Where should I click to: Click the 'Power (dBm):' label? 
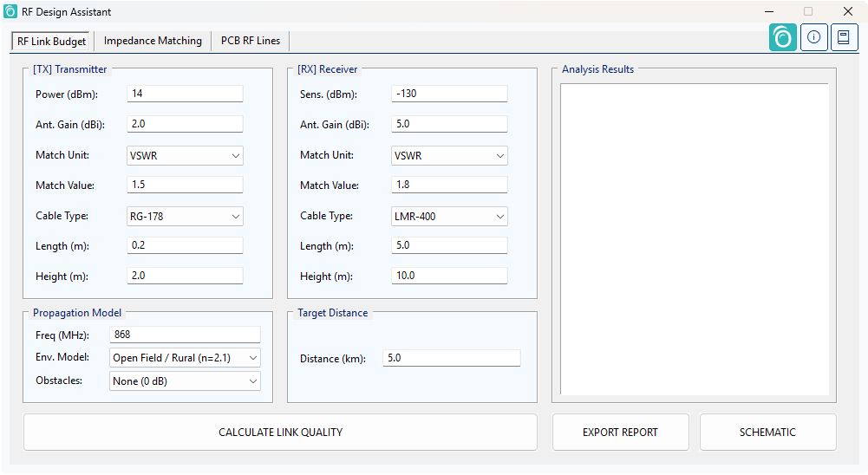[x=67, y=94]
